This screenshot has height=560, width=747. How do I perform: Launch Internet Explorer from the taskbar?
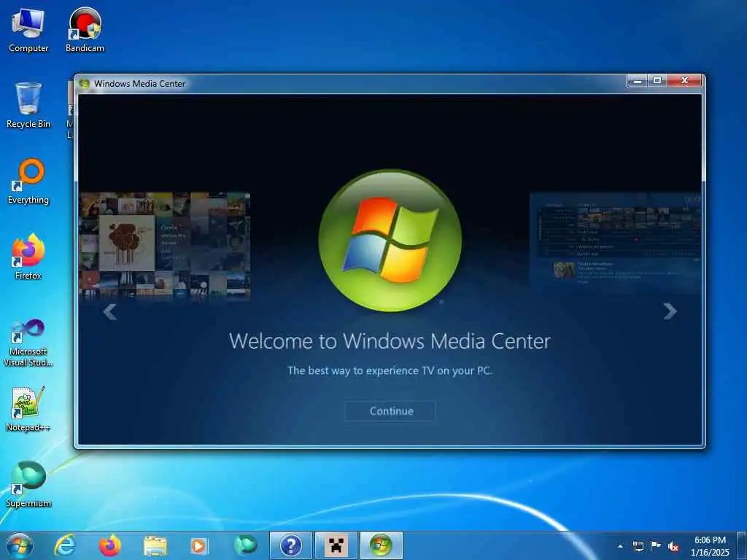pyautogui.click(x=64, y=545)
